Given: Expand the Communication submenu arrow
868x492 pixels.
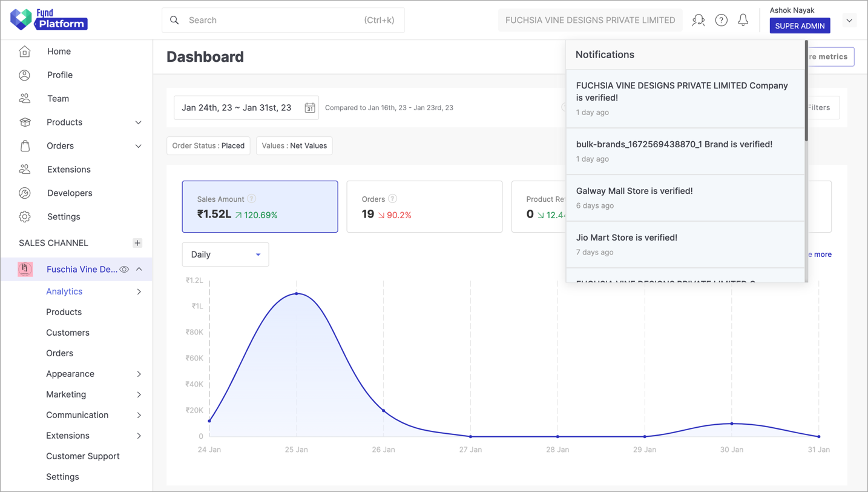Looking at the screenshot, I should 139,416.
